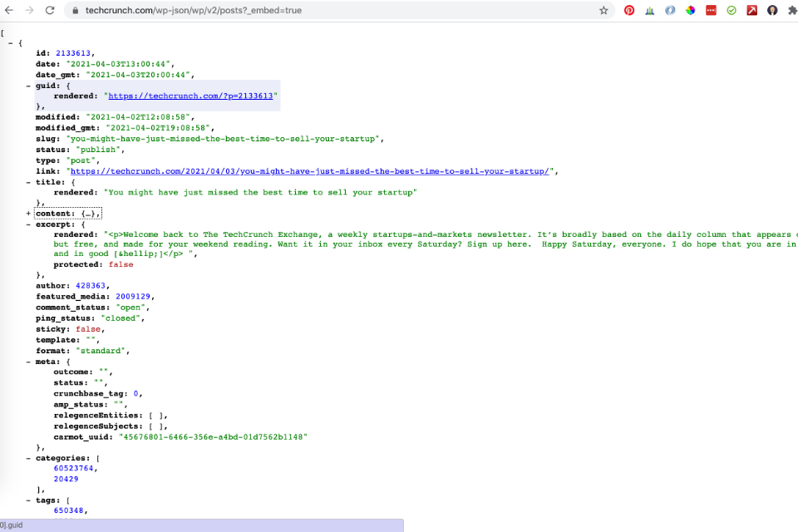This screenshot has width=798, height=532.
Task: Go back to the previous page
Action: [x=9, y=10]
